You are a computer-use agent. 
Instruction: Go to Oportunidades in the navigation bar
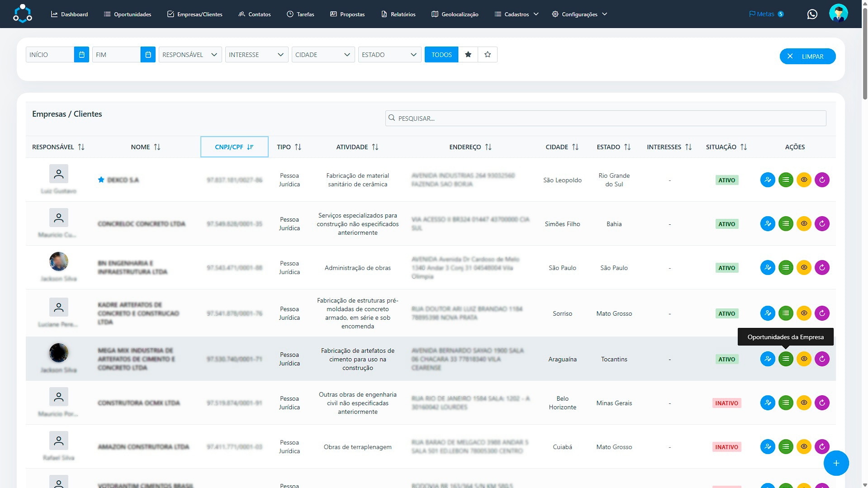(x=128, y=14)
